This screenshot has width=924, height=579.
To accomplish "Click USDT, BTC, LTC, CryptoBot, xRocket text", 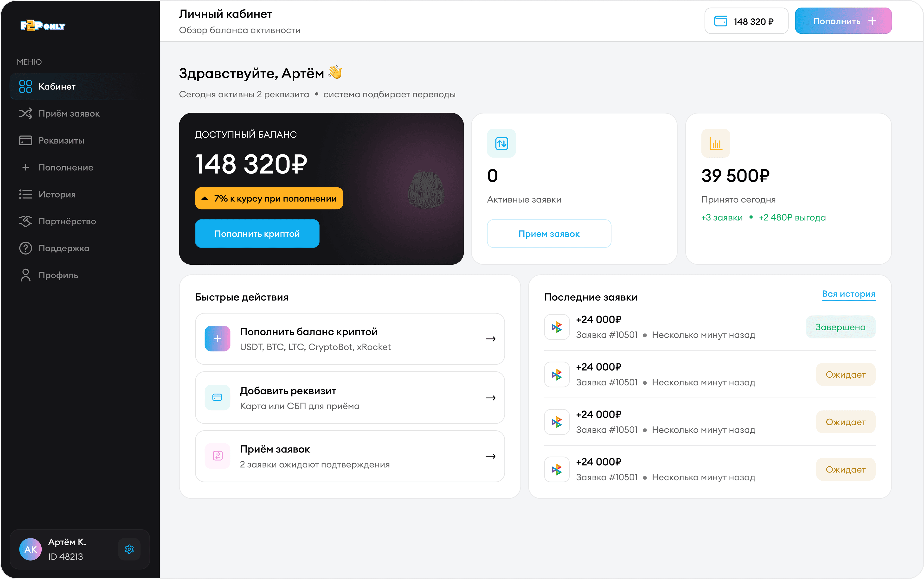I will coord(315,347).
